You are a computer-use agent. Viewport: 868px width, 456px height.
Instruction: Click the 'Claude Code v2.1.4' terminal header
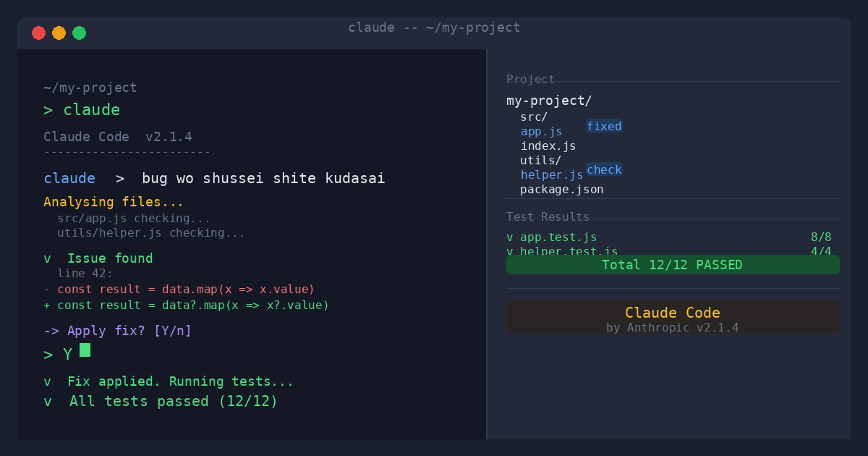click(118, 137)
